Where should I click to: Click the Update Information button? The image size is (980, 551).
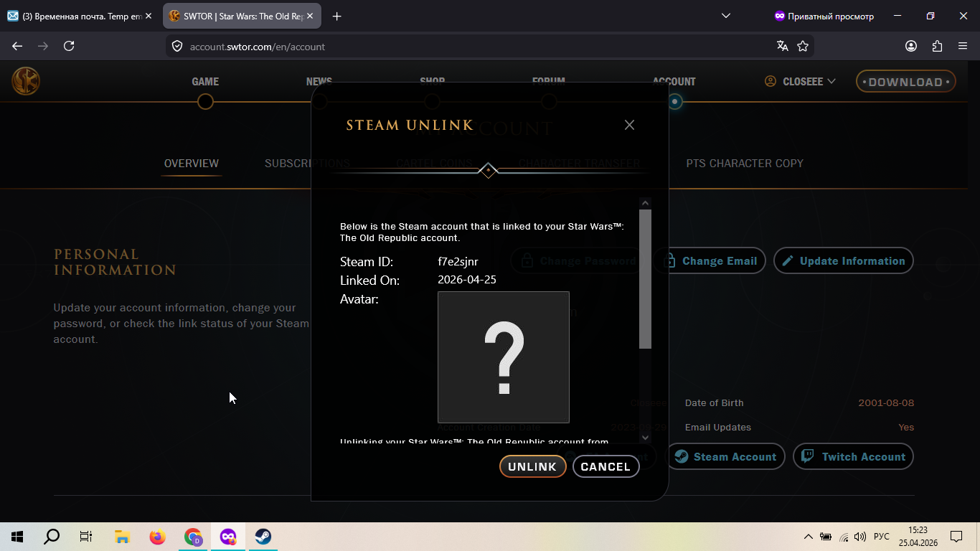point(843,260)
